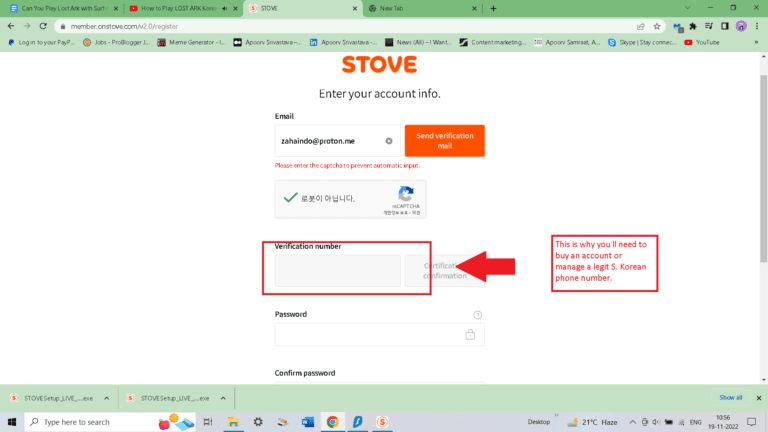Open the Meme Generator bookmark
Viewport: 768px width, 432px height.
[192, 43]
